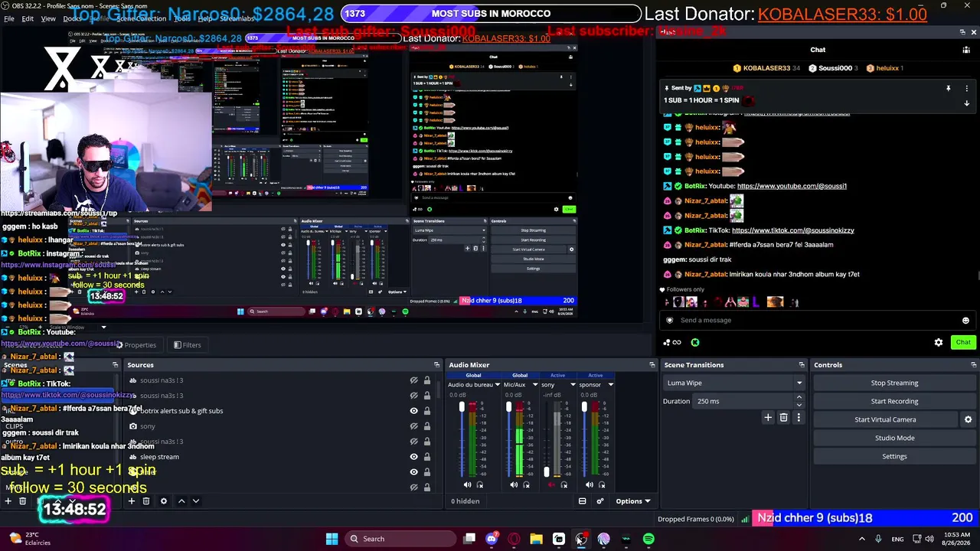Open the Windows Start menu
The width and height of the screenshot is (980, 551).
[x=332, y=539]
